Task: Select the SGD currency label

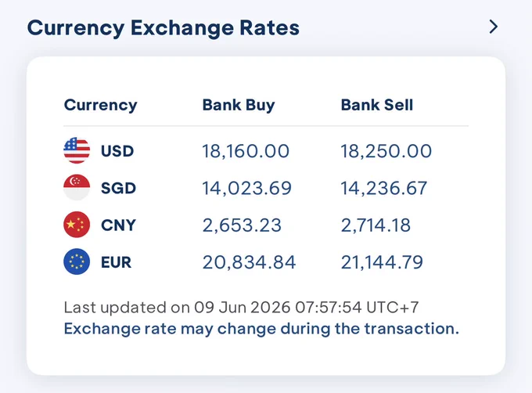Action: [118, 188]
